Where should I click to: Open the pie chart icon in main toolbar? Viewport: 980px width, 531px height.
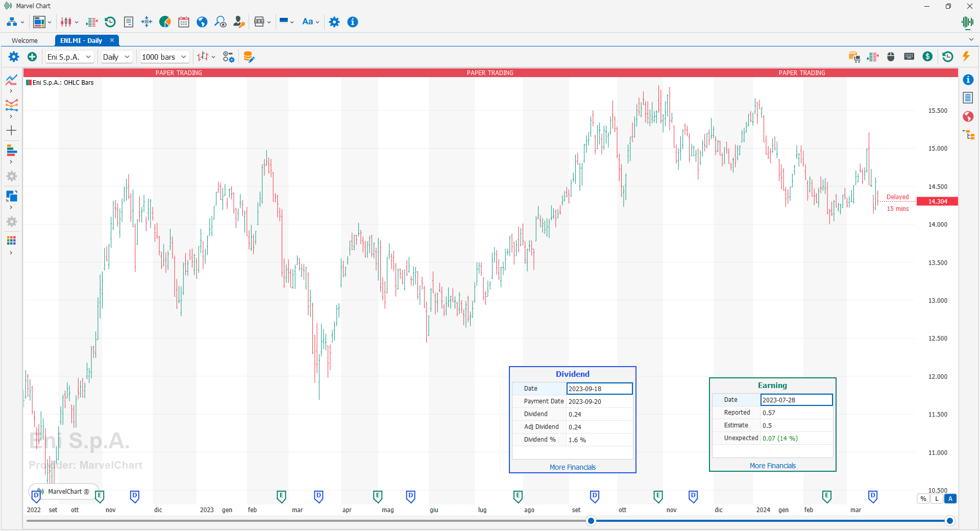point(165,22)
